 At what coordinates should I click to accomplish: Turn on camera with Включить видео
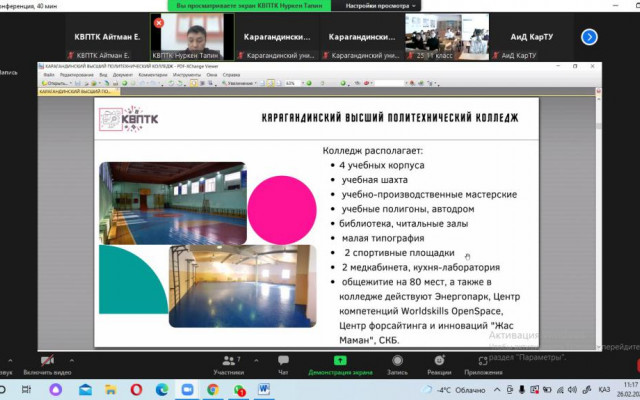pyautogui.click(x=47, y=364)
